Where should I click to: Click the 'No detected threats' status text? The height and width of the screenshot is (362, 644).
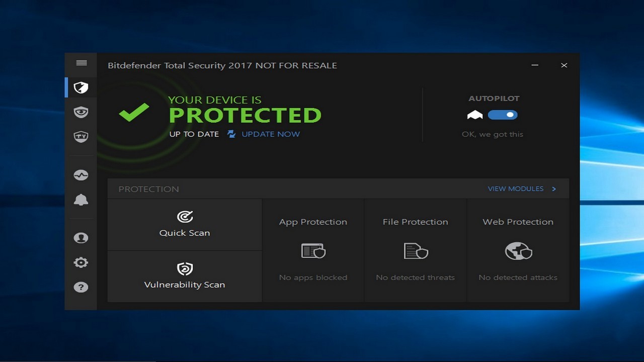[x=416, y=278]
